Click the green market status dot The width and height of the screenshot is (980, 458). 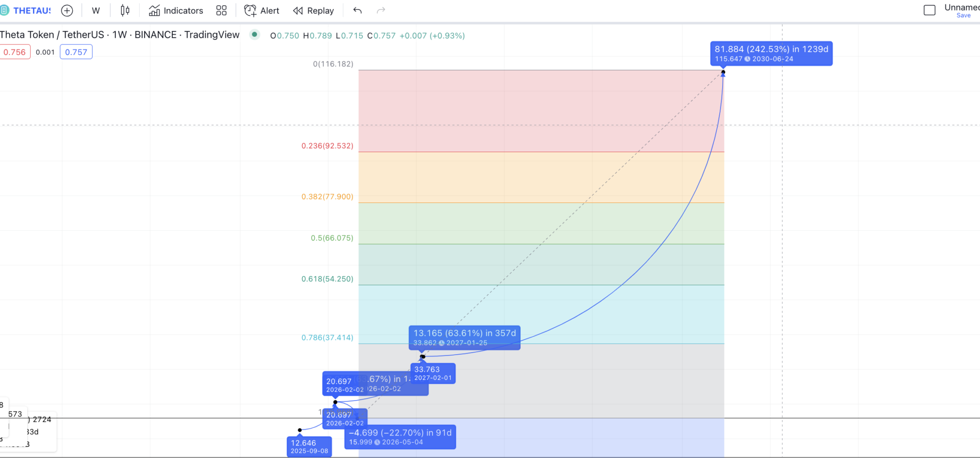click(x=255, y=34)
